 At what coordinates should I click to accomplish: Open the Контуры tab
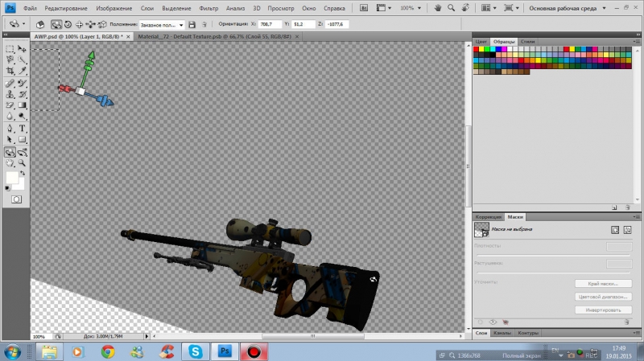tap(528, 333)
